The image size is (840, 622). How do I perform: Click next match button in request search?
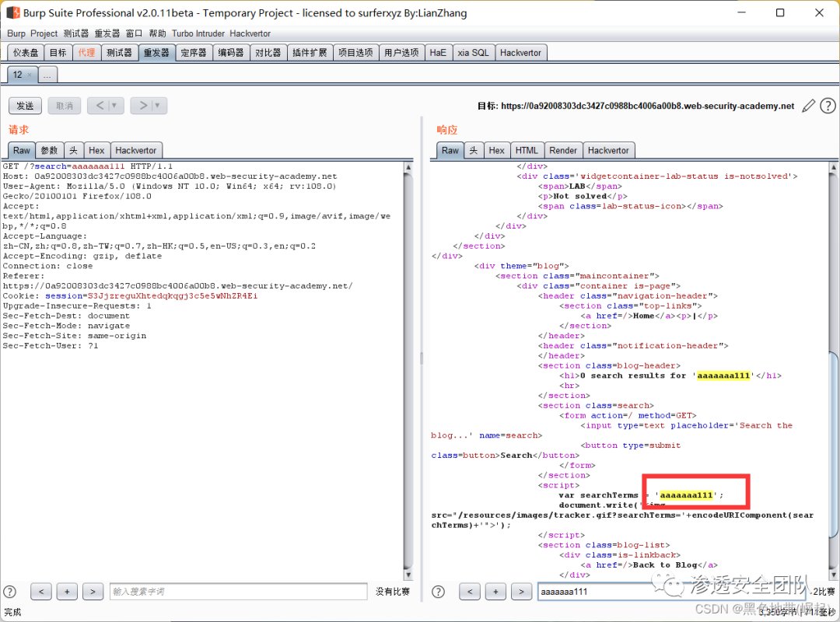click(x=93, y=592)
